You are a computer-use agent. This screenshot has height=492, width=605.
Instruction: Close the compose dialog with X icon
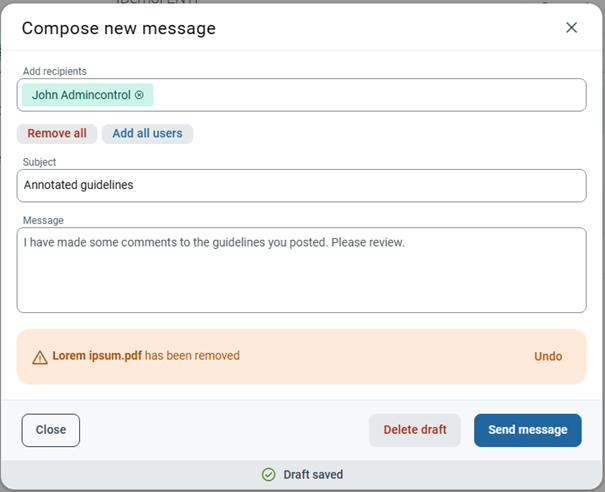click(x=571, y=27)
